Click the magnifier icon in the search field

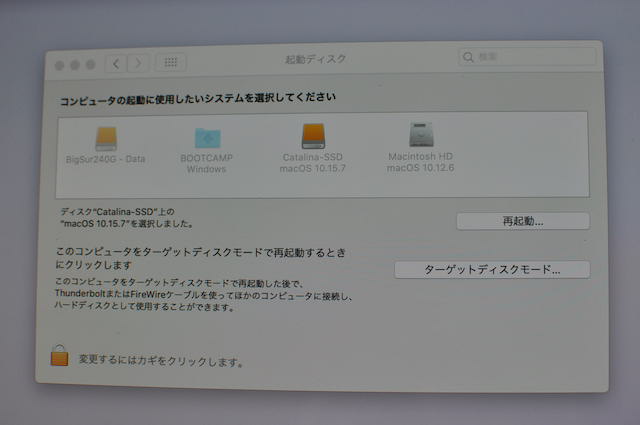468,57
